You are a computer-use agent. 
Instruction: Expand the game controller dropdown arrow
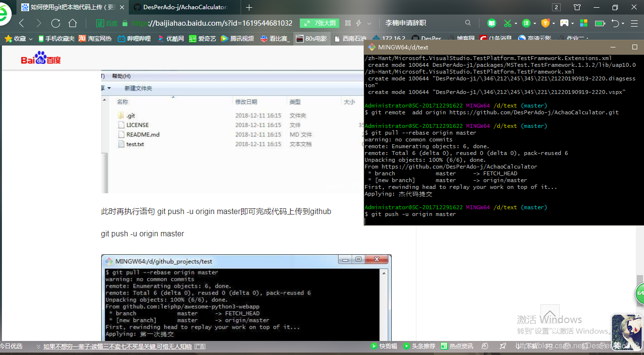coord(572,23)
